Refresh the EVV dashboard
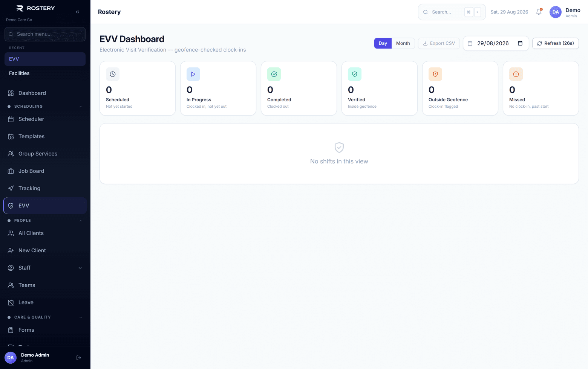Screen dimensions: 588x369 tap(556, 43)
